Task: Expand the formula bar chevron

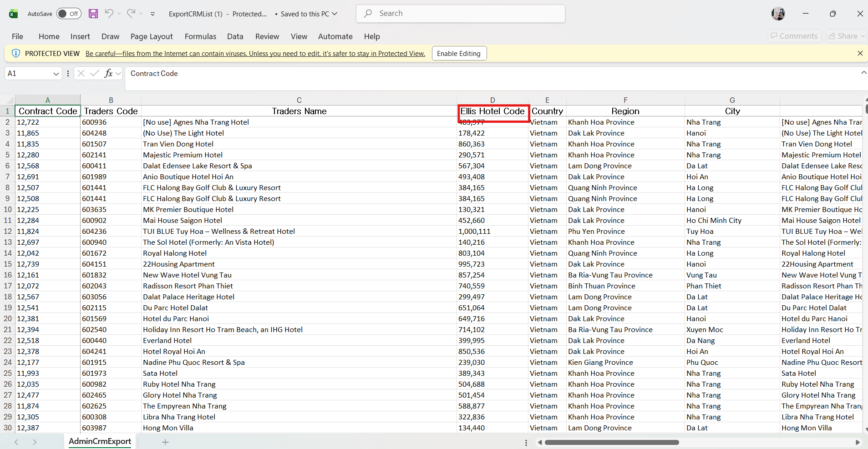Action: tap(863, 73)
